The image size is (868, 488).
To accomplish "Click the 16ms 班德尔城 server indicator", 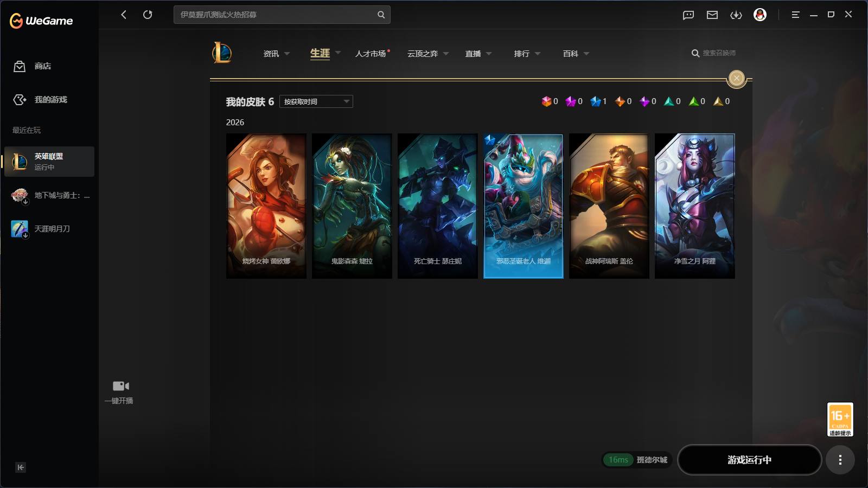I will 637,460.
